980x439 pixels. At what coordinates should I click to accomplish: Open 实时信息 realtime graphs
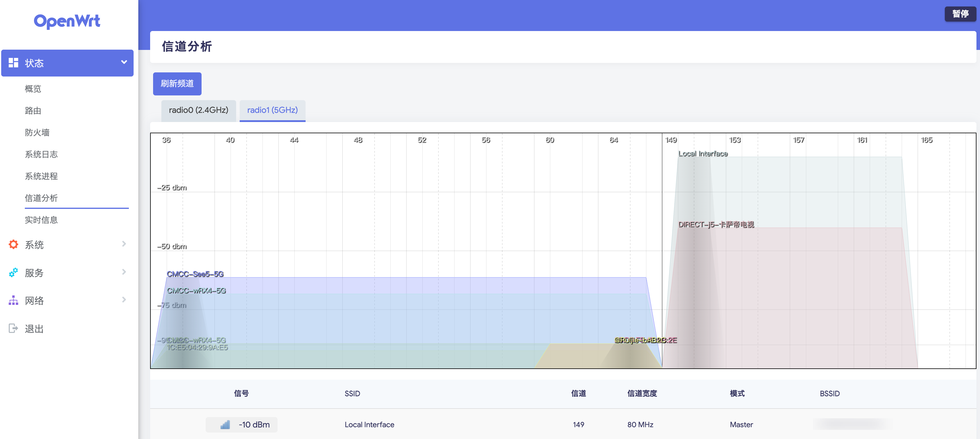point(41,220)
